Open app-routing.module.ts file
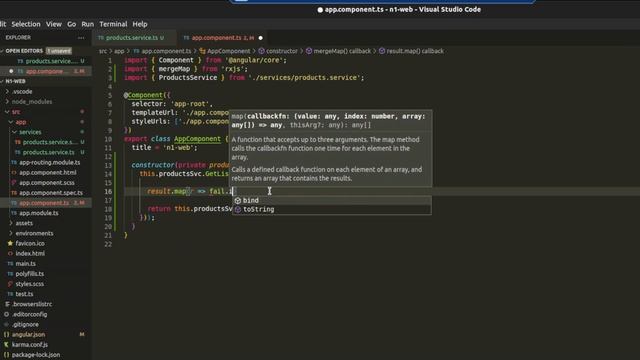The height and width of the screenshot is (360, 640). pyautogui.click(x=49, y=162)
